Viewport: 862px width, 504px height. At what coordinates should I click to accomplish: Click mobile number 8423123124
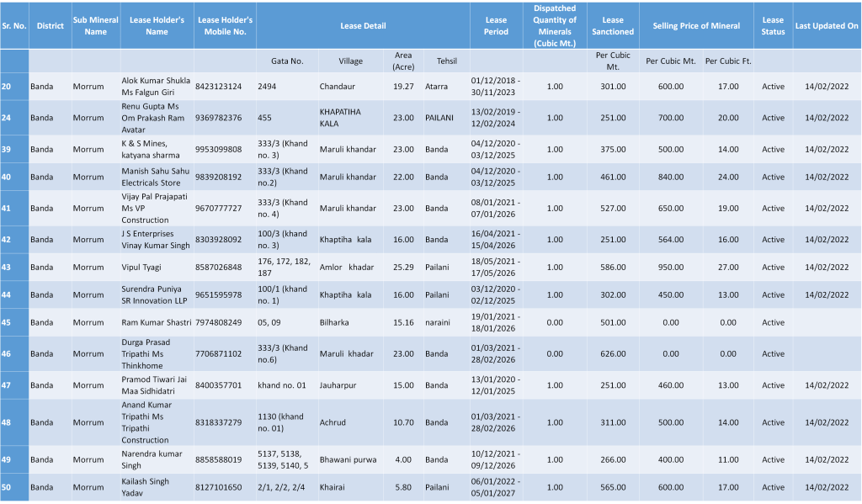(x=218, y=87)
